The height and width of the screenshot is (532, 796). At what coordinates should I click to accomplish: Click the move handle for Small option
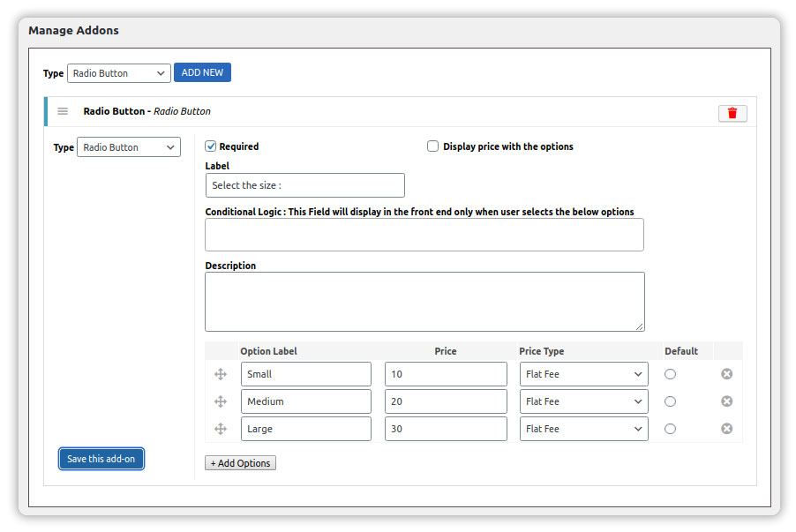coord(221,374)
